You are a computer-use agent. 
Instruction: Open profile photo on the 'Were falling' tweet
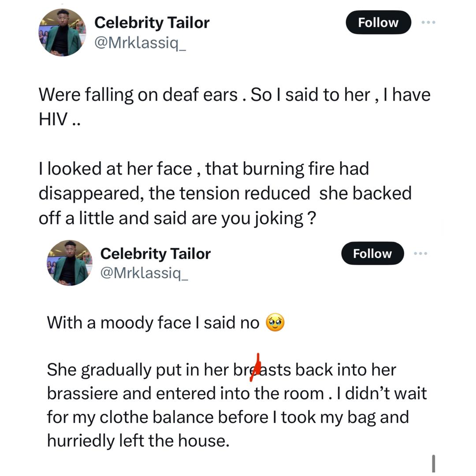click(x=62, y=32)
